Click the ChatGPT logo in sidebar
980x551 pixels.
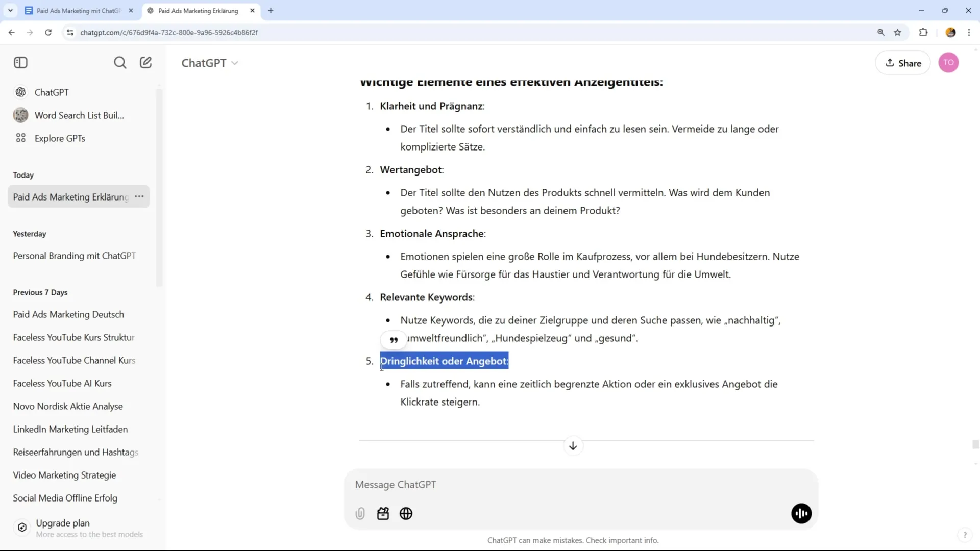coord(21,92)
